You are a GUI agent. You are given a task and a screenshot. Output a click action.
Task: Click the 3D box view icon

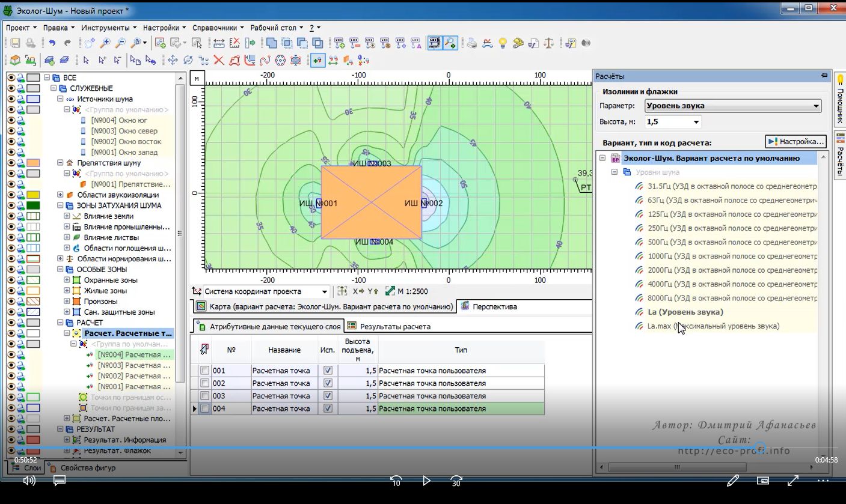(15, 60)
